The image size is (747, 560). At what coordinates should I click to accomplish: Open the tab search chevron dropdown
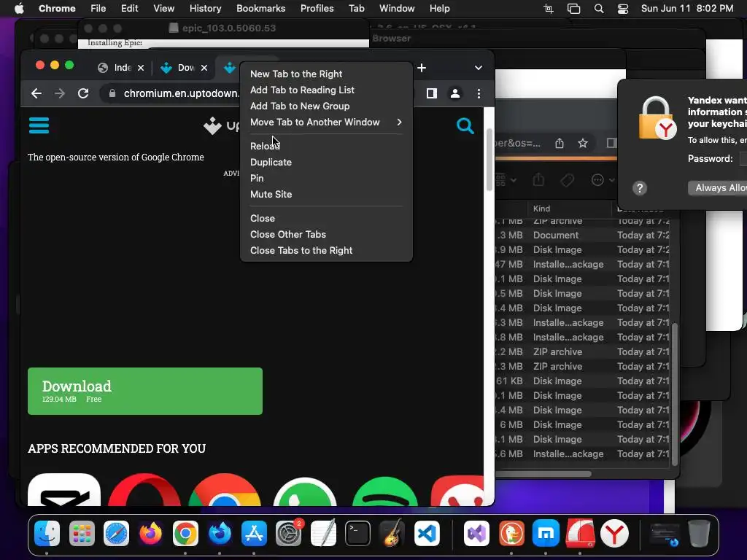pyautogui.click(x=479, y=68)
